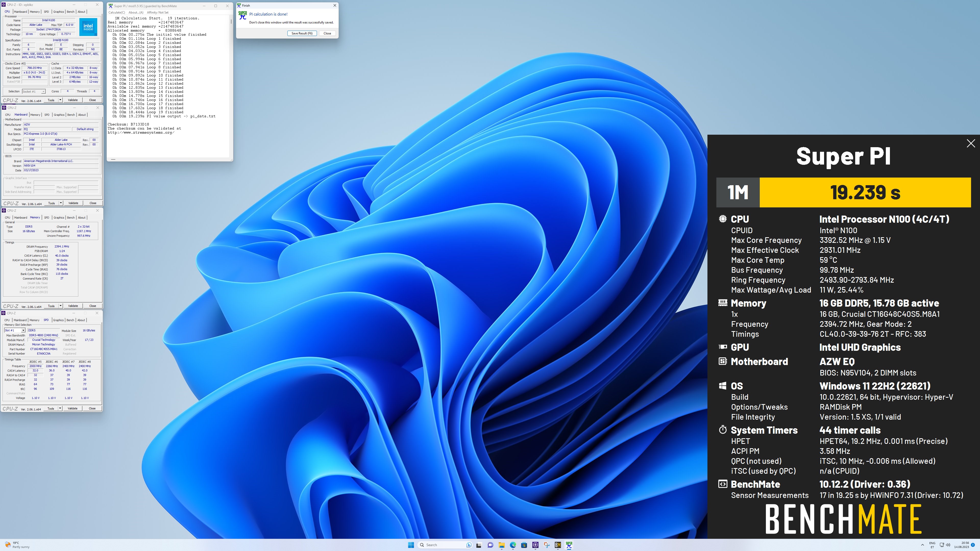This screenshot has height=551, width=980.
Task: Open Task View from the taskbar
Action: coord(479,545)
